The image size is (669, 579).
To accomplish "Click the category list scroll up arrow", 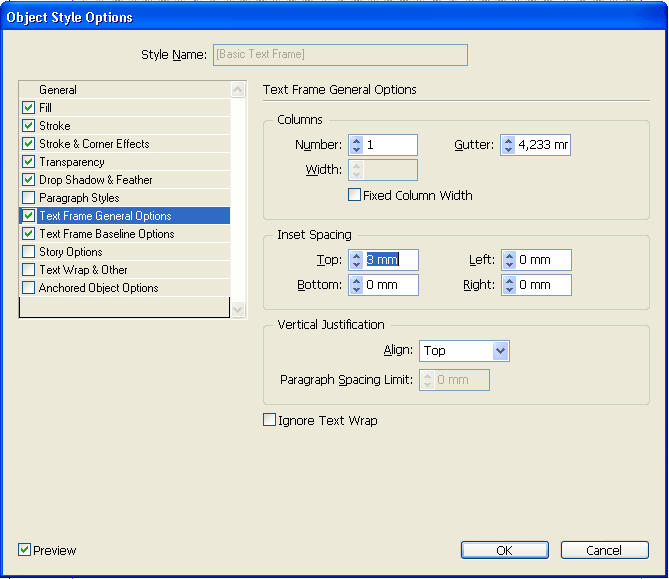I will point(238,90).
